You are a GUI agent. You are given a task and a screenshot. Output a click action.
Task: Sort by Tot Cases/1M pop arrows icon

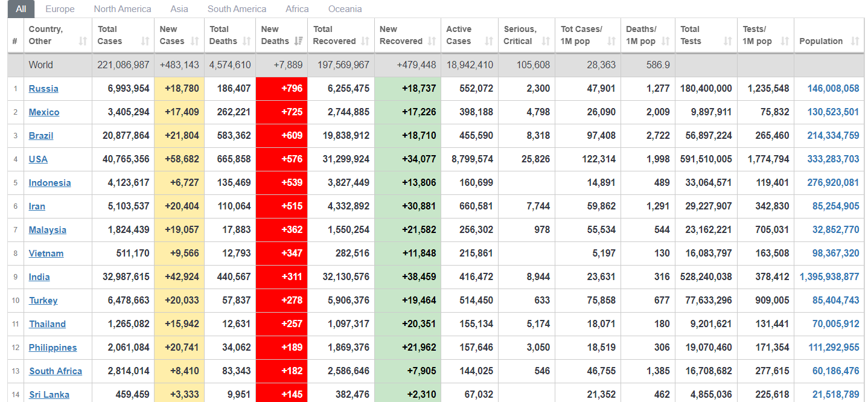click(611, 42)
